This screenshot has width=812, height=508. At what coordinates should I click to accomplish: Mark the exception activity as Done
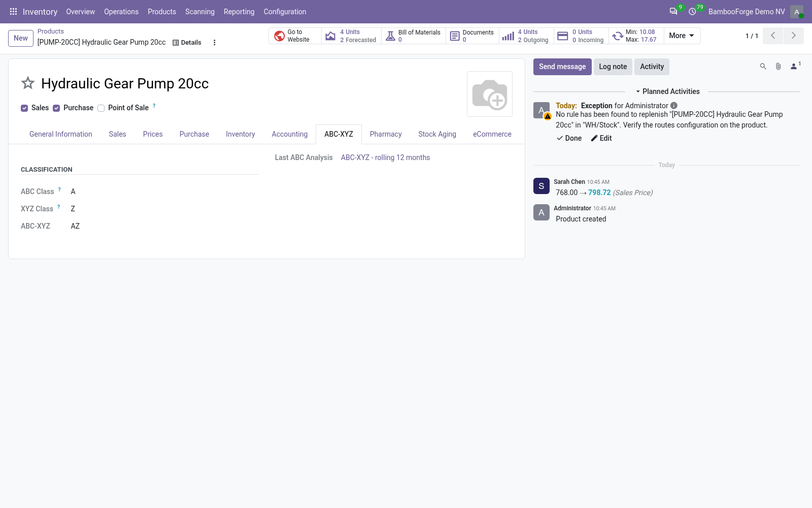click(x=569, y=138)
